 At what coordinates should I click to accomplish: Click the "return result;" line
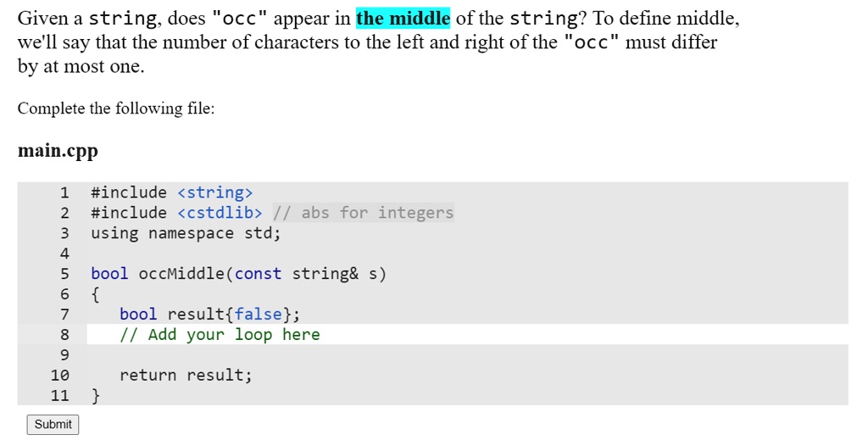(186, 376)
